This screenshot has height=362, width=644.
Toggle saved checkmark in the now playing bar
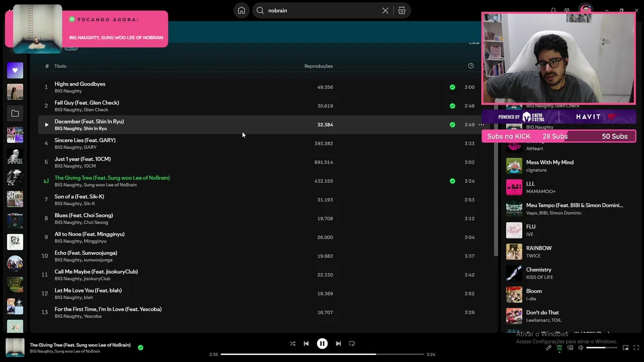click(140, 347)
